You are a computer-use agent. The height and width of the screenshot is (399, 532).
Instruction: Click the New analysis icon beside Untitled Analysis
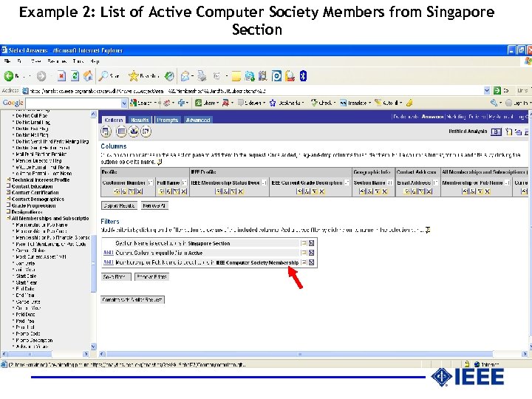pyautogui.click(x=508, y=132)
